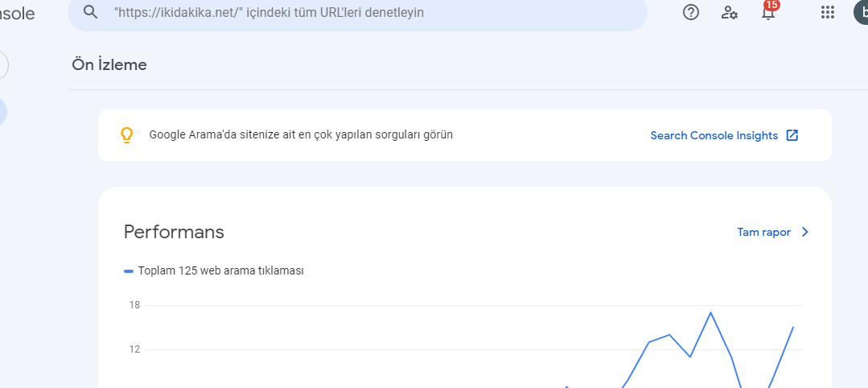The height and width of the screenshot is (388, 868).
Task: Focus the URL inspection search field
Action: click(357, 12)
